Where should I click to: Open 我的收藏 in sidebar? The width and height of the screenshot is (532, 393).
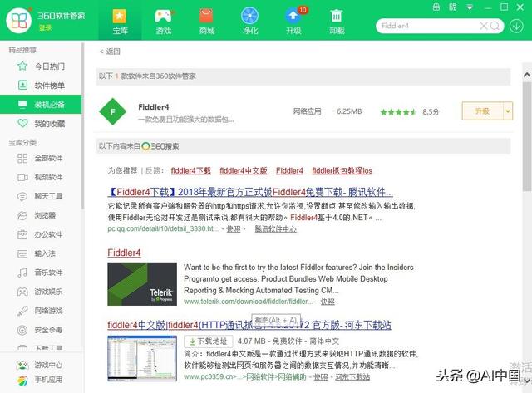coord(41,124)
